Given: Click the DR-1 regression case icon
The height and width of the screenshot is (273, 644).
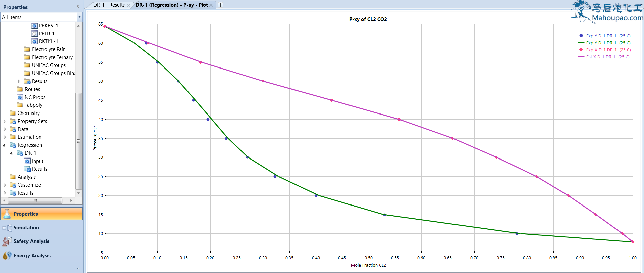Looking at the screenshot, I should [20, 153].
